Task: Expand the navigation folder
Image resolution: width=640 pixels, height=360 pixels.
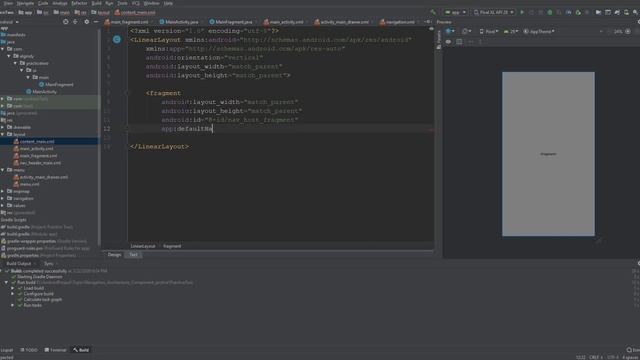Action: click(3, 198)
